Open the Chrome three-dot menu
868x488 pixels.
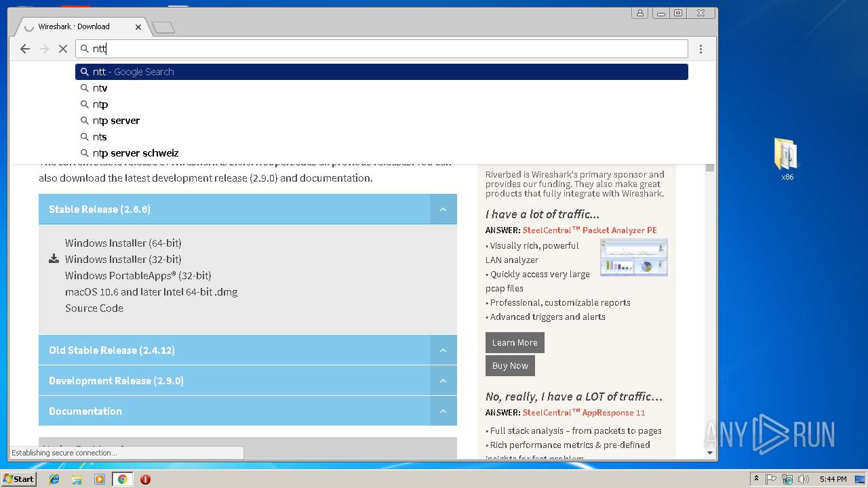[x=701, y=49]
